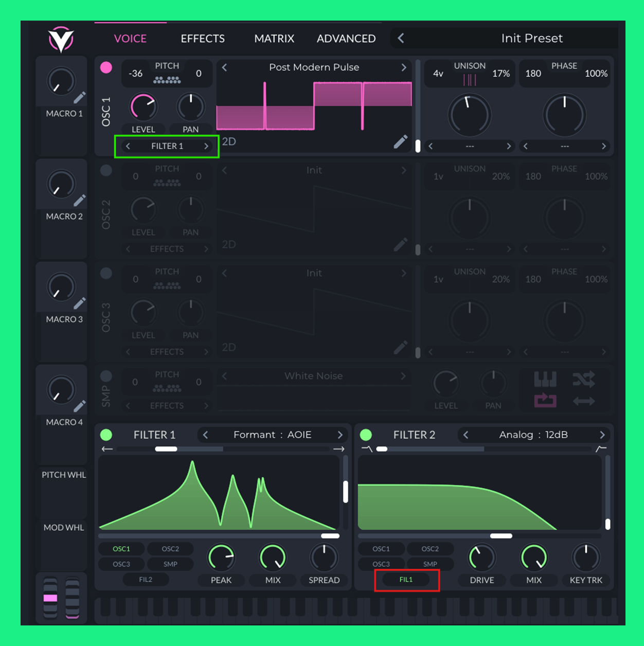The image size is (644, 646).
Task: Click the sampler random shuffle icon
Action: 584,380
